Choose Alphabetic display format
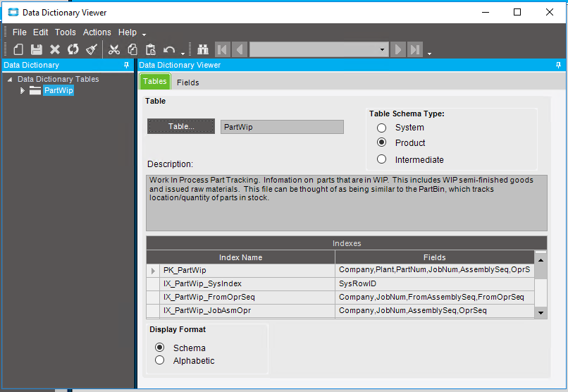The height and width of the screenshot is (392, 568). 159,360
